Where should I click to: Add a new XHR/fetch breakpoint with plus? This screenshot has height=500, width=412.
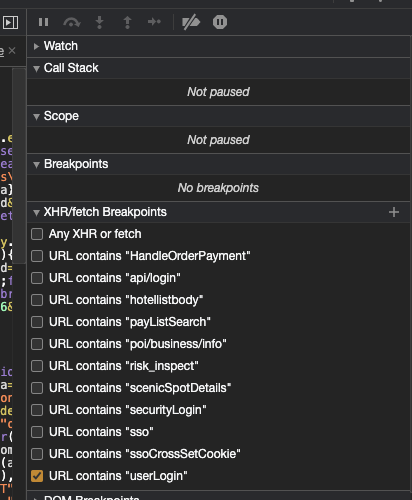point(394,212)
